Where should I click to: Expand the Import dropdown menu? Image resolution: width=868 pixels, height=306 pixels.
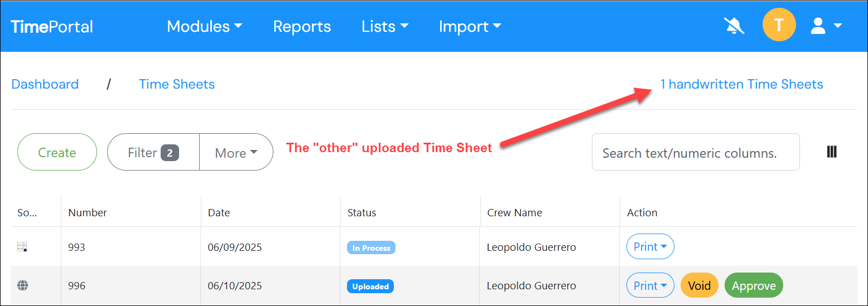point(470,26)
